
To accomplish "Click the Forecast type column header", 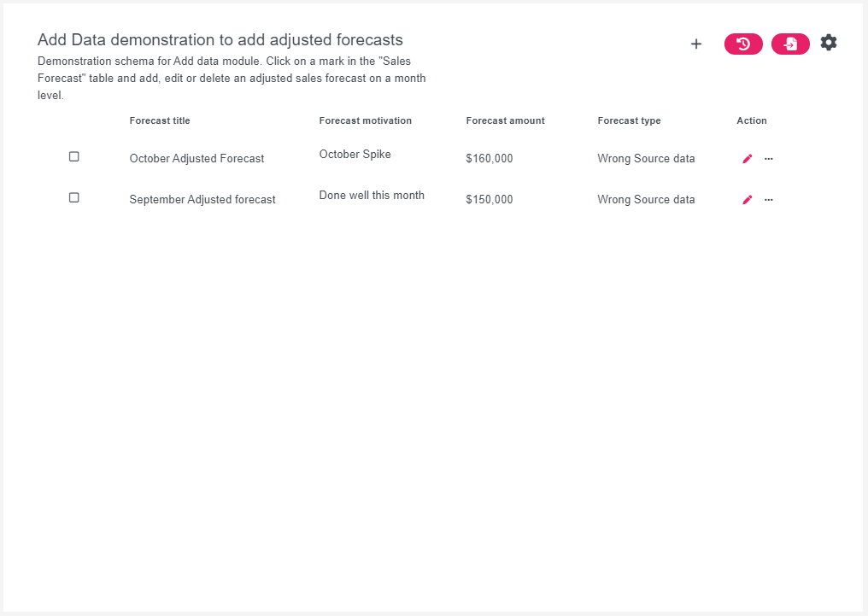I will point(629,120).
